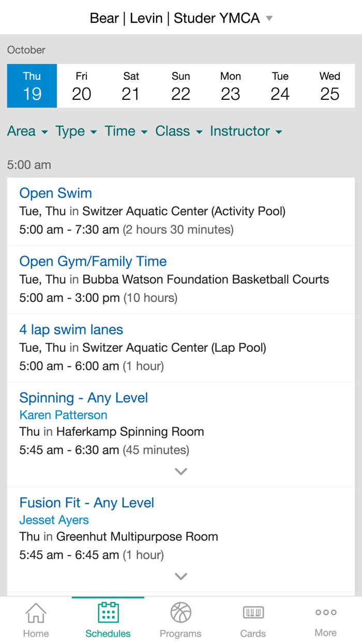Open Open Gym/Family Time details
The height and width of the screenshot is (644, 362).
pos(93,261)
